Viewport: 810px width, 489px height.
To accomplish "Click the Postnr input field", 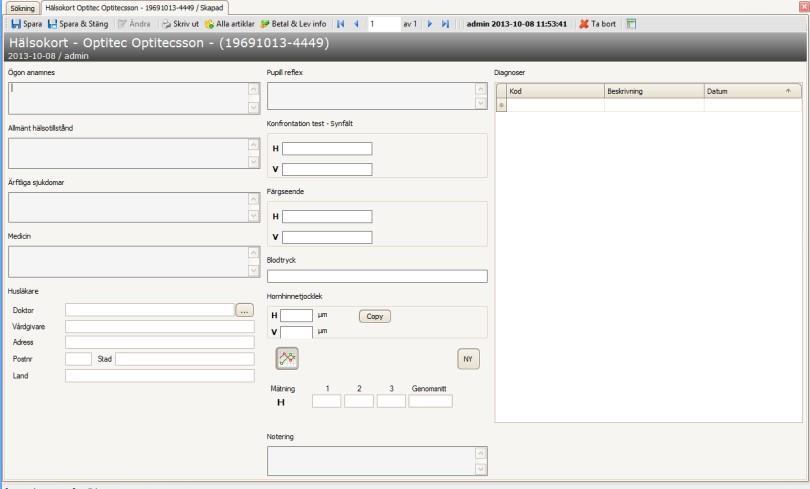I will (79, 359).
